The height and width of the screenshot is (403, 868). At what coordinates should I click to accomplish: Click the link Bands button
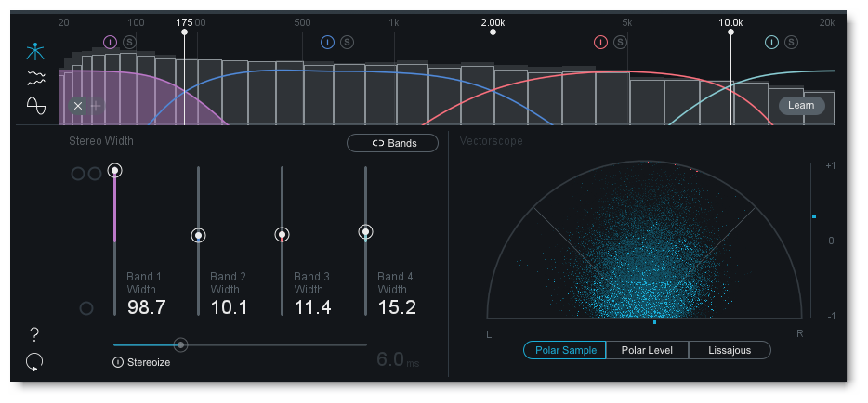click(x=392, y=143)
